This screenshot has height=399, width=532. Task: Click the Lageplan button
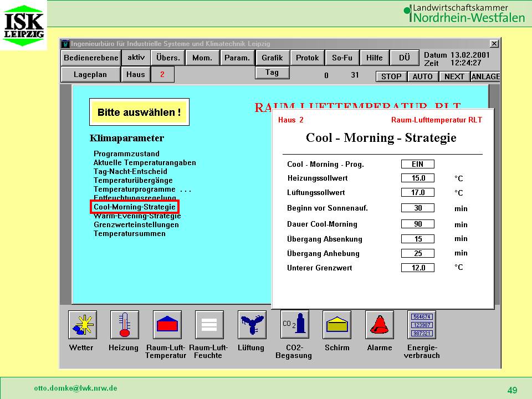[90, 75]
